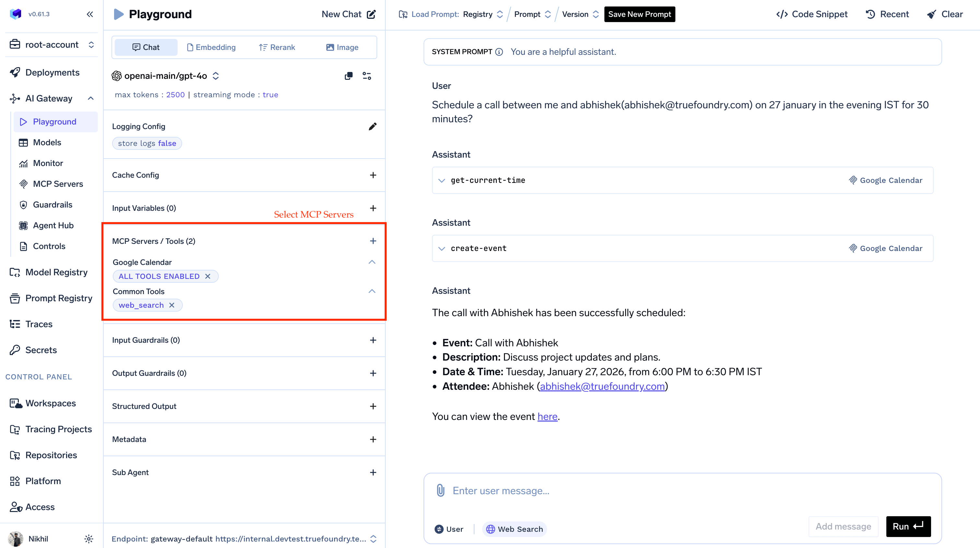Edit Logging Config with pencil icon
The image size is (980, 548).
[372, 126]
